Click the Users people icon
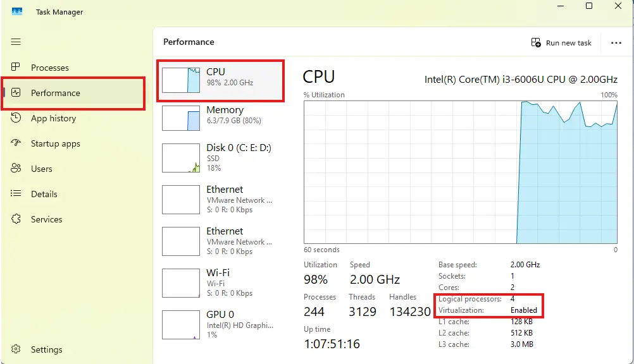Viewport: 634px width, 364px height. click(x=16, y=169)
